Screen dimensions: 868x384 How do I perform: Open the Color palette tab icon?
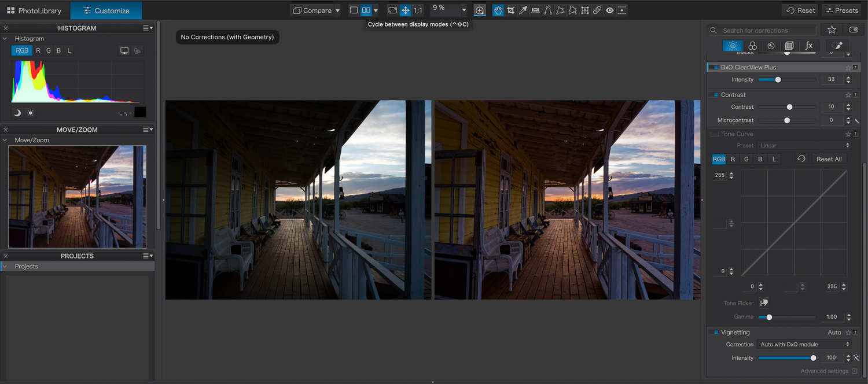point(752,46)
